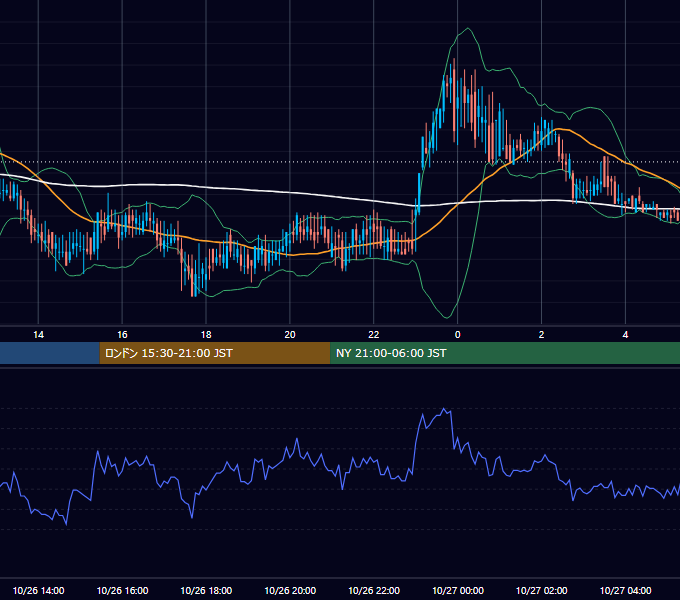The height and width of the screenshot is (600, 680).
Task: Click the 2 hour axis label
Action: [541, 335]
